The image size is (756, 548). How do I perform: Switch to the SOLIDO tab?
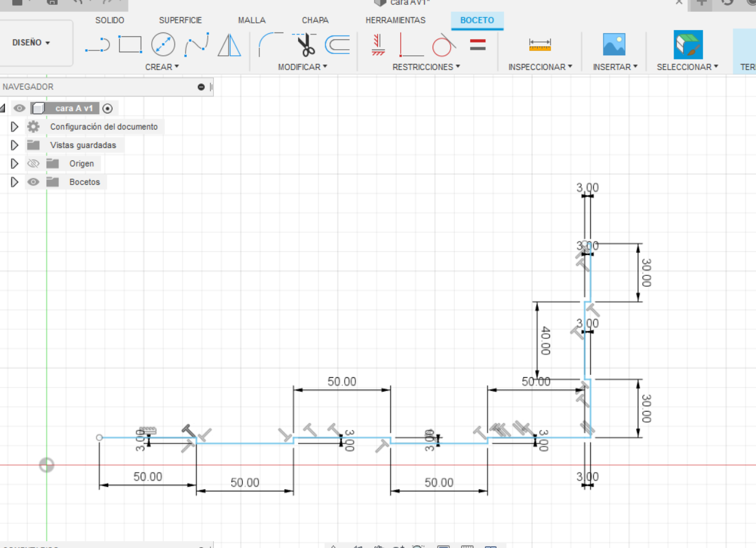click(110, 20)
